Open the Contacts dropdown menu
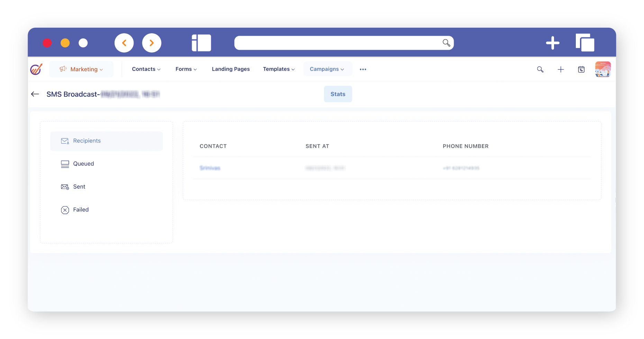Viewport: 644px width, 339px height. click(x=146, y=69)
